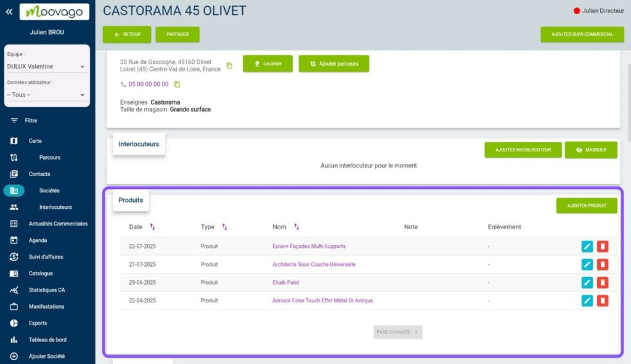Screen dimensions: 631x364
Task: Click the Agenda calendar icon
Action: (14, 240)
